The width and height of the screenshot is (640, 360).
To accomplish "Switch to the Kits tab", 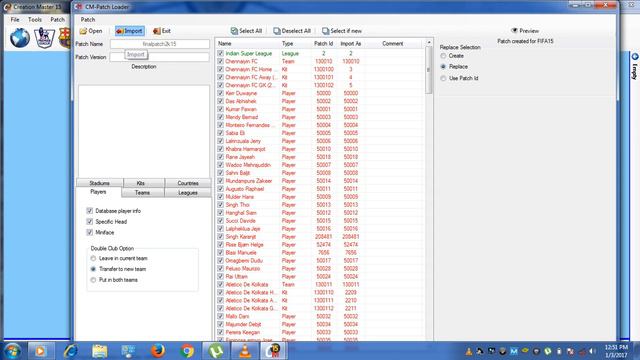I will click(x=141, y=183).
